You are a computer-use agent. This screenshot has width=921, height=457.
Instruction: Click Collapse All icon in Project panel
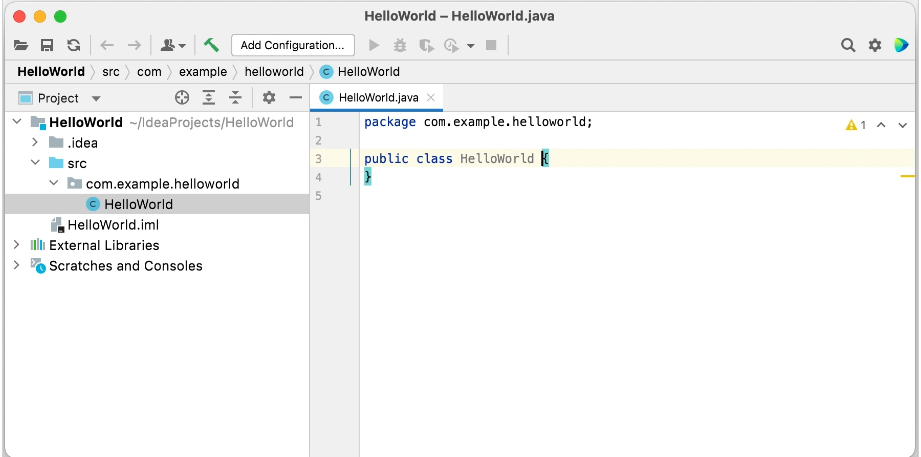[x=235, y=98]
